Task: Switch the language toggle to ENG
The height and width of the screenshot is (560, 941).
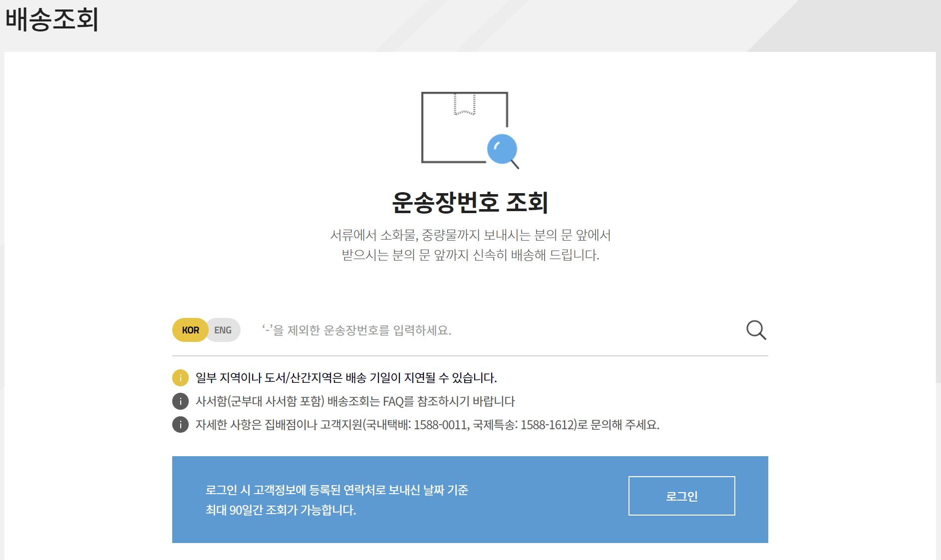Action: point(223,330)
